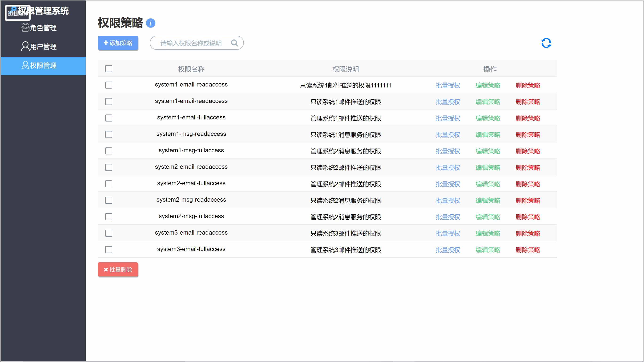644x362 pixels.
Task: Click 删除策略 for system2-email-fullaccess
Action: pos(528,184)
